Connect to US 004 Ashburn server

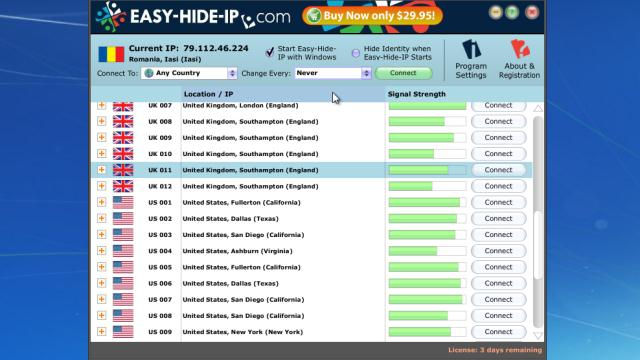pos(498,251)
